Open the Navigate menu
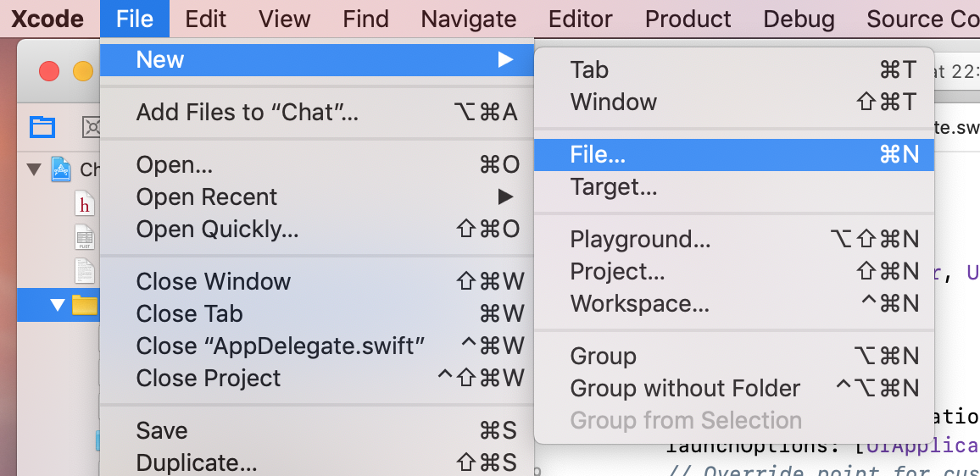The height and width of the screenshot is (476, 980). (x=469, y=19)
